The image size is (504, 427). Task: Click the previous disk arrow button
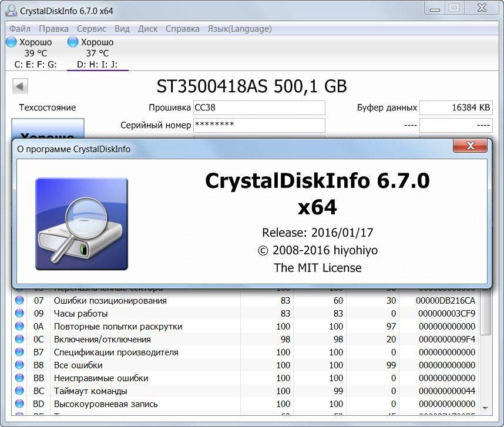(x=20, y=86)
